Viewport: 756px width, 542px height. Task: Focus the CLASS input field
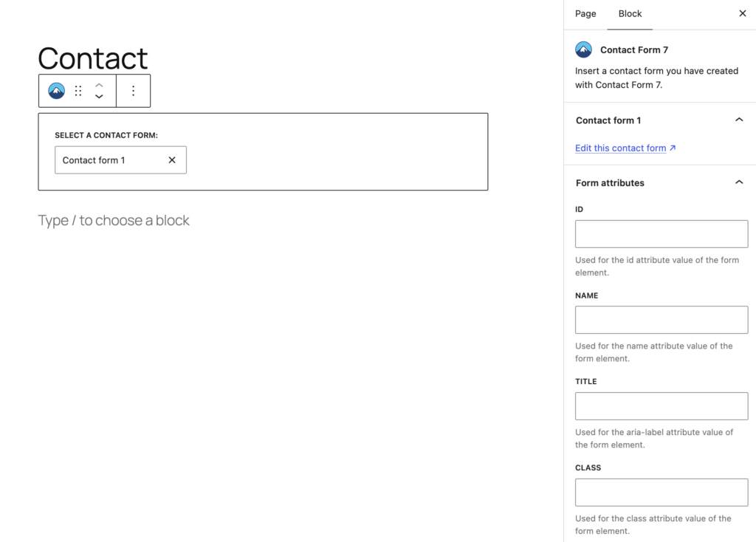click(661, 493)
